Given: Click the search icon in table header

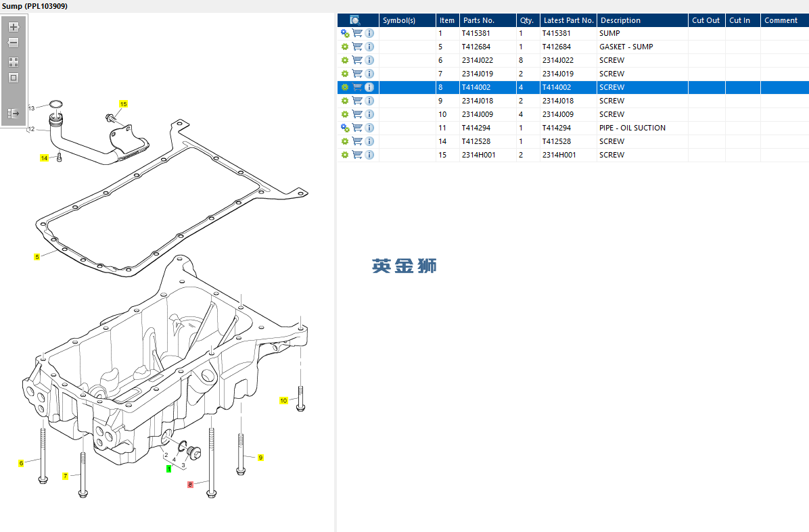Looking at the screenshot, I should pyautogui.click(x=355, y=20).
